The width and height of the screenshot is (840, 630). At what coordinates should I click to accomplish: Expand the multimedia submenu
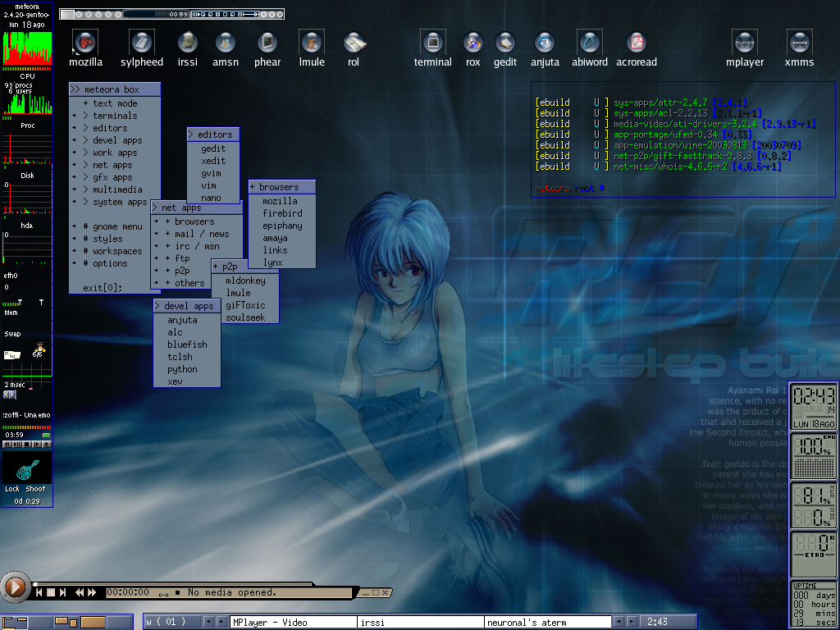pos(115,189)
